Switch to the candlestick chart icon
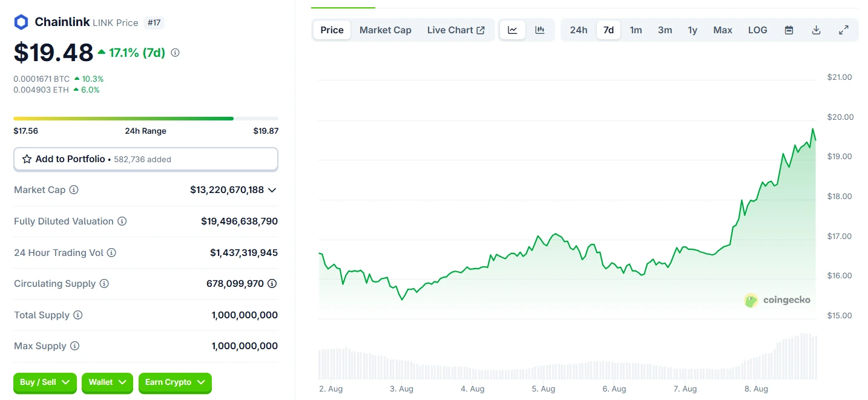The height and width of the screenshot is (400, 868). tap(541, 29)
